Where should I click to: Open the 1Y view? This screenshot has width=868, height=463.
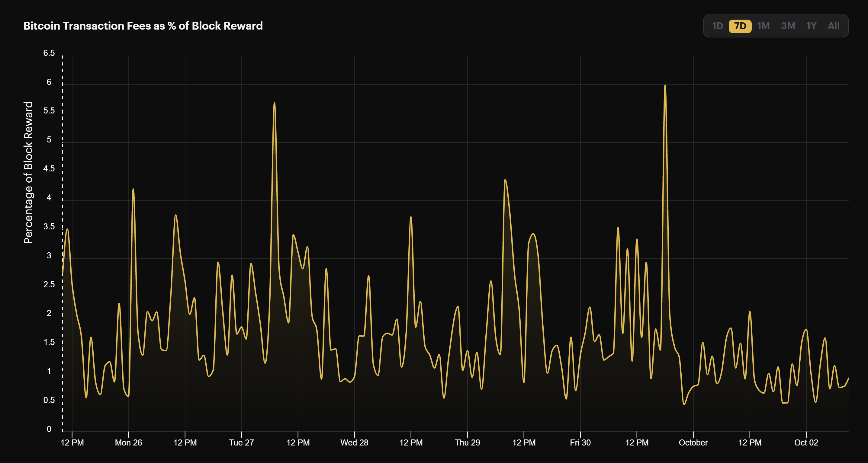click(812, 26)
